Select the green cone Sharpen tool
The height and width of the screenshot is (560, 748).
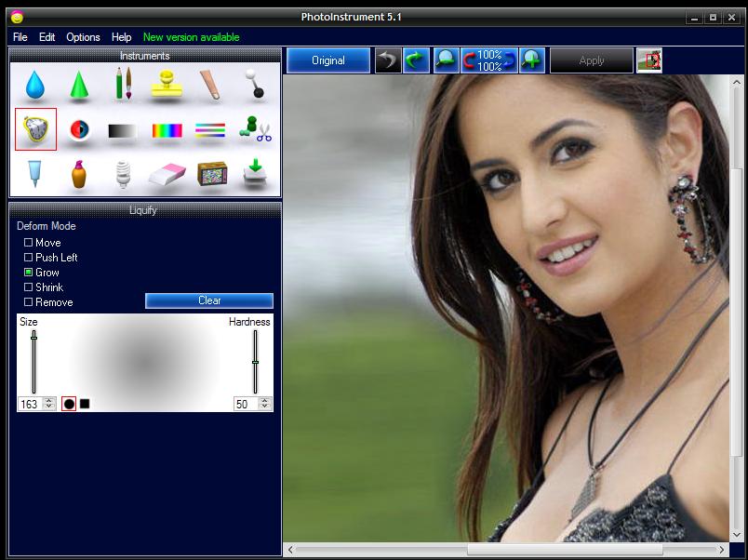[79, 85]
